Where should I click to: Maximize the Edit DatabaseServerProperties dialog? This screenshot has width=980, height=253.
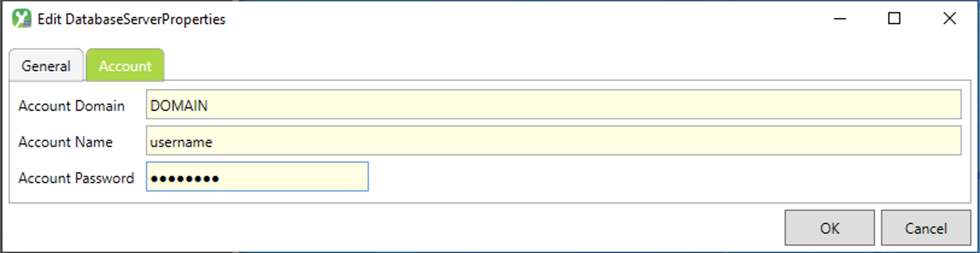click(894, 19)
